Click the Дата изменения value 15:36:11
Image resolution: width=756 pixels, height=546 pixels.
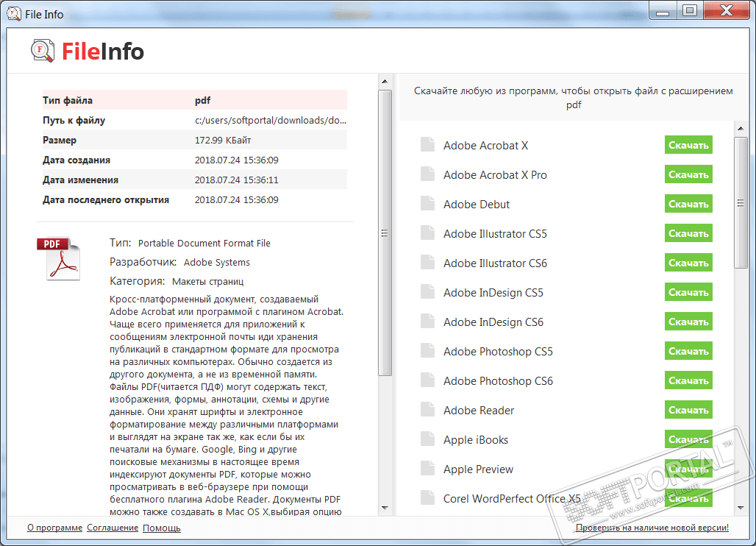pos(236,180)
